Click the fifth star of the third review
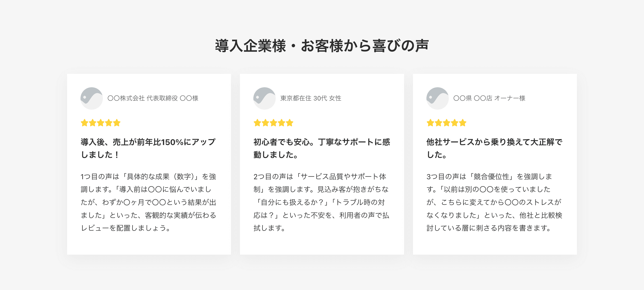644x290 pixels. pyautogui.click(x=462, y=123)
